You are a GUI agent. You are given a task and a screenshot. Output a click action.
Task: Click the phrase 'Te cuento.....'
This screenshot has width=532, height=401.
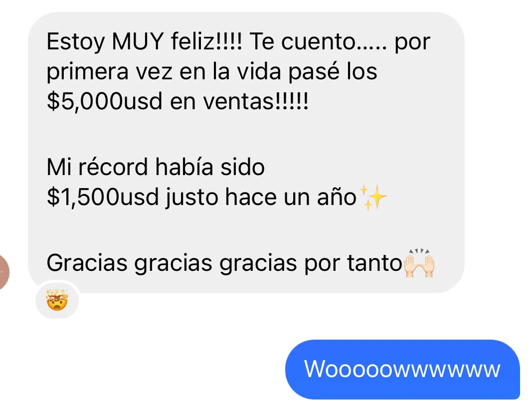(318, 41)
